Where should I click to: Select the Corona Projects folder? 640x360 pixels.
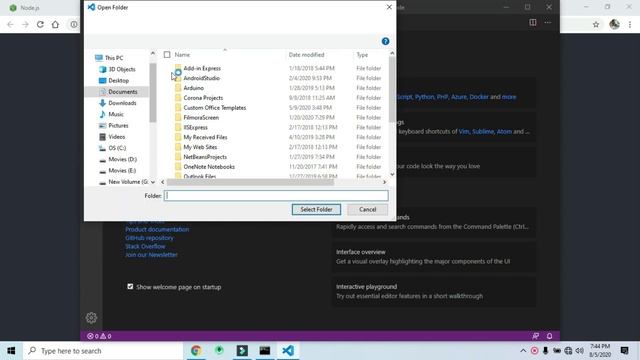[203, 98]
